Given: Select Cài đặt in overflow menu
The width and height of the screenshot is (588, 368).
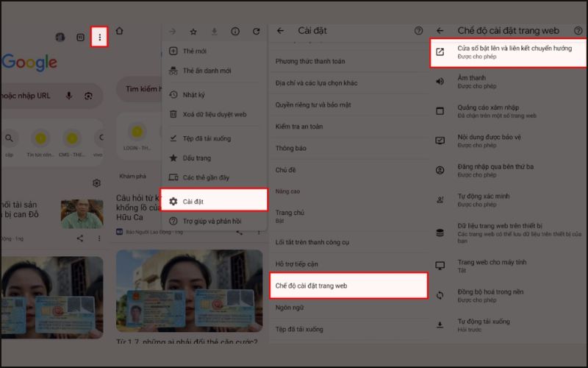Looking at the screenshot, I should [213, 201].
